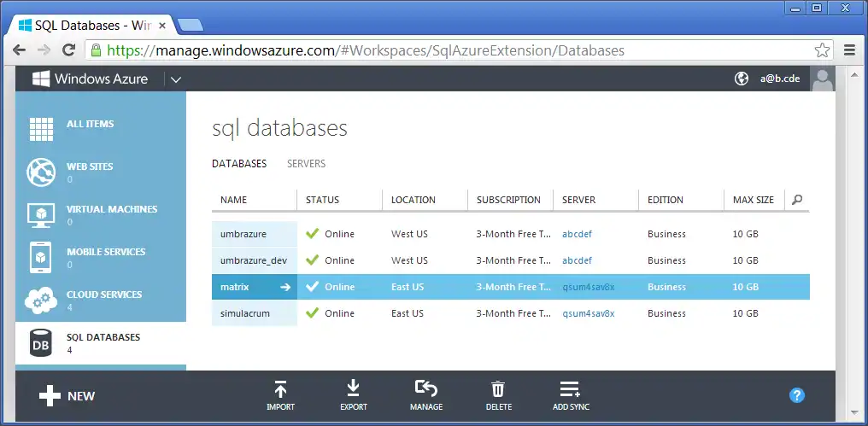The width and height of the screenshot is (868, 426).
Task: Click the Import command
Action: pos(281,395)
